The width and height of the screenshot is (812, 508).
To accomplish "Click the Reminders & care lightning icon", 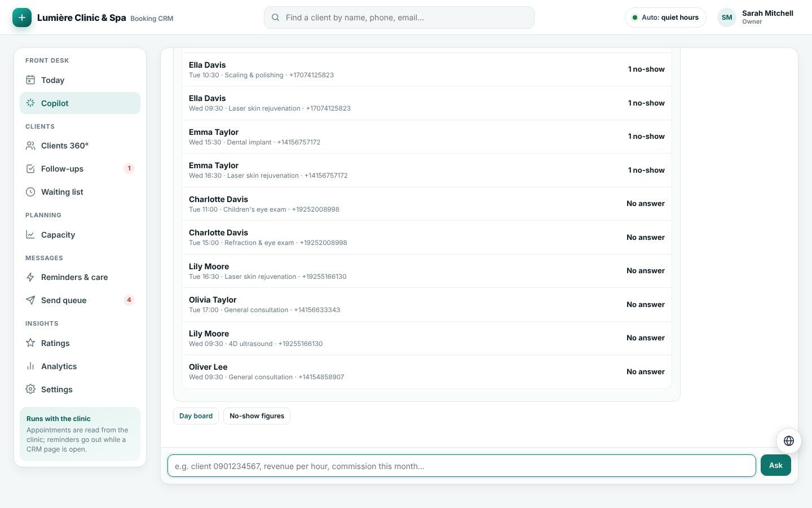I will [30, 277].
